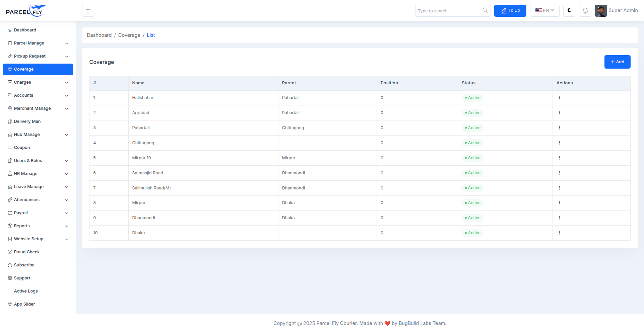Click the Add coverage button

pos(617,62)
